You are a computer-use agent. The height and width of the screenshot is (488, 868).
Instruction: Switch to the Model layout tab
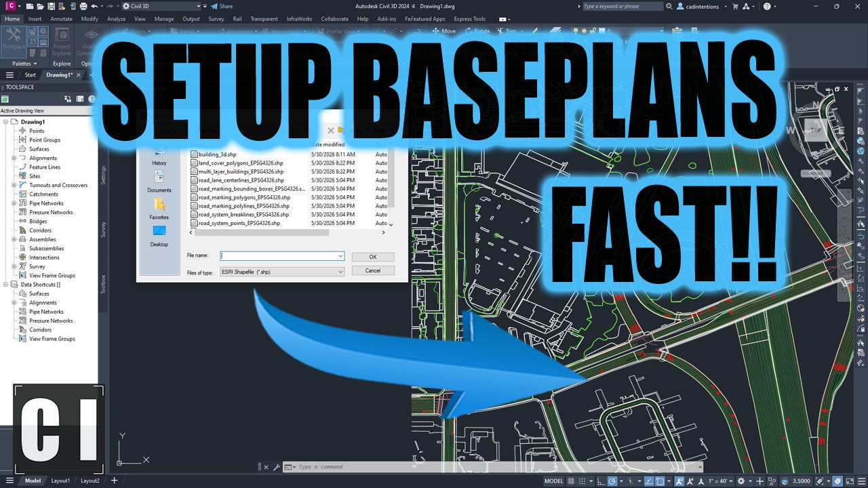click(x=33, y=481)
